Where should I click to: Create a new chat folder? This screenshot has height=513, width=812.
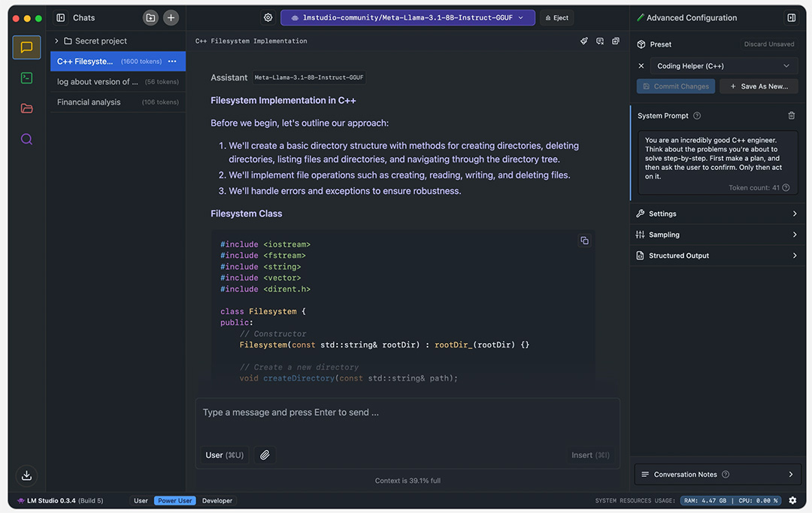150,17
